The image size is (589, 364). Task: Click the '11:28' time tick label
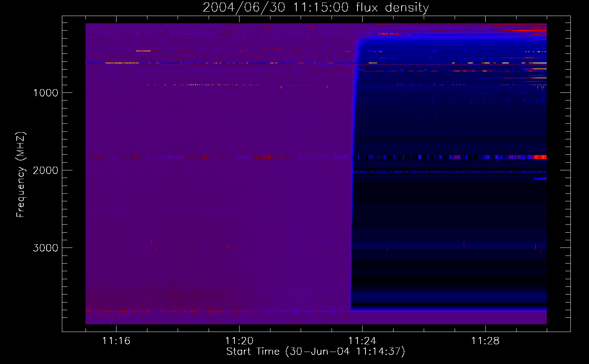coord(485,341)
